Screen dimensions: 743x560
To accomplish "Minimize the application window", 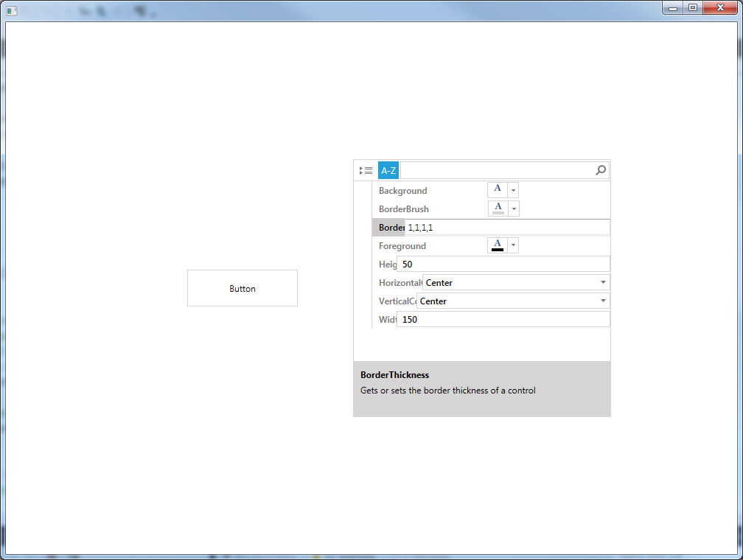I will click(673, 8).
